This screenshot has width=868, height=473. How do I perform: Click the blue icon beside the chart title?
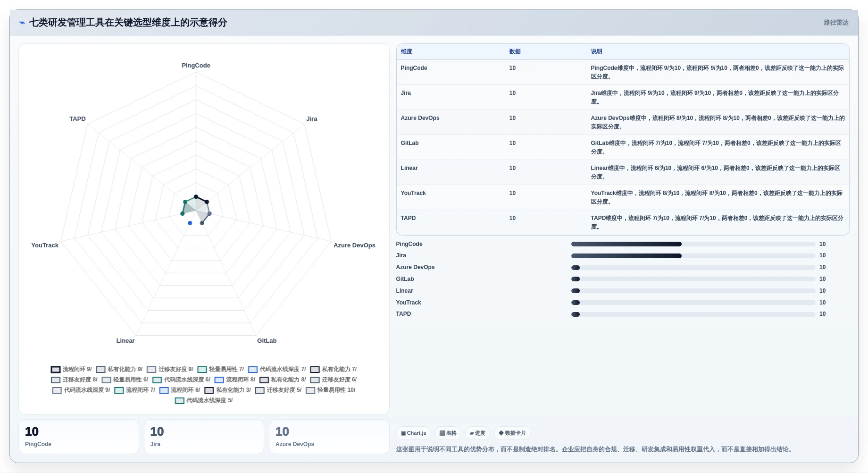coord(22,23)
